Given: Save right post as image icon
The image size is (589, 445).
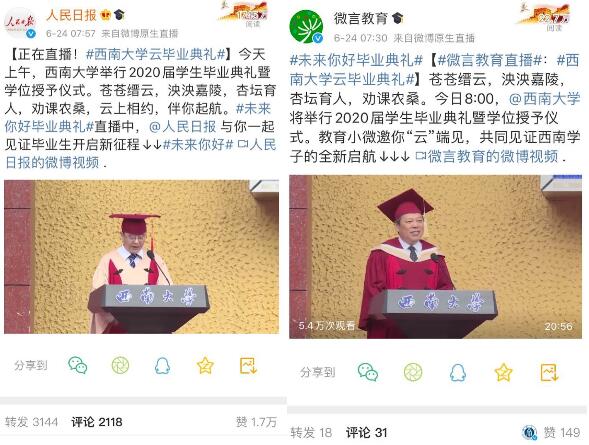Looking at the screenshot, I should click(550, 373).
